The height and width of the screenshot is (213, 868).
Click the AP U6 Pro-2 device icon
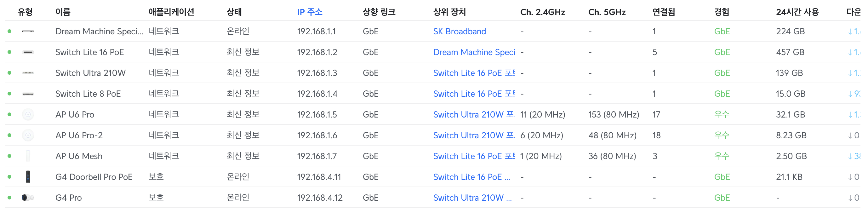[x=28, y=135]
